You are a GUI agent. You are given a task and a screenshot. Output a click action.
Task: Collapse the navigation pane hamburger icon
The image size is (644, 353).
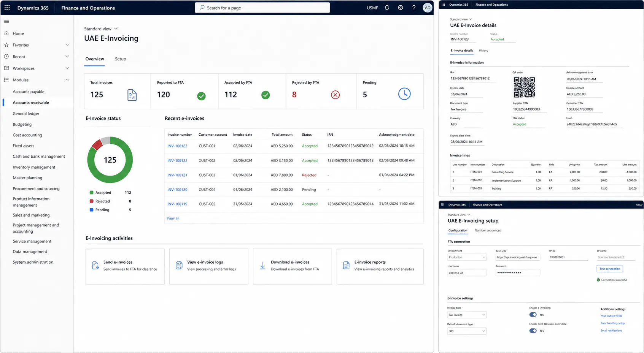pos(6,21)
